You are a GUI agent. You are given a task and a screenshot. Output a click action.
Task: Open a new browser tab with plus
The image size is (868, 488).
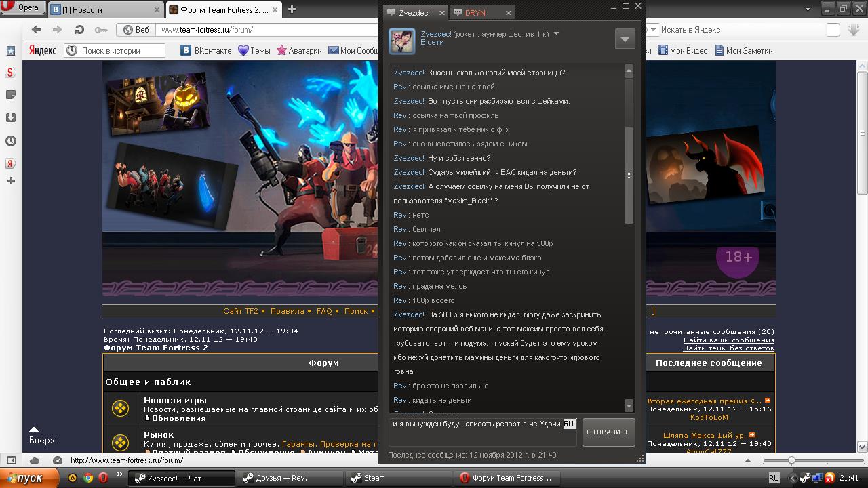(292, 9)
